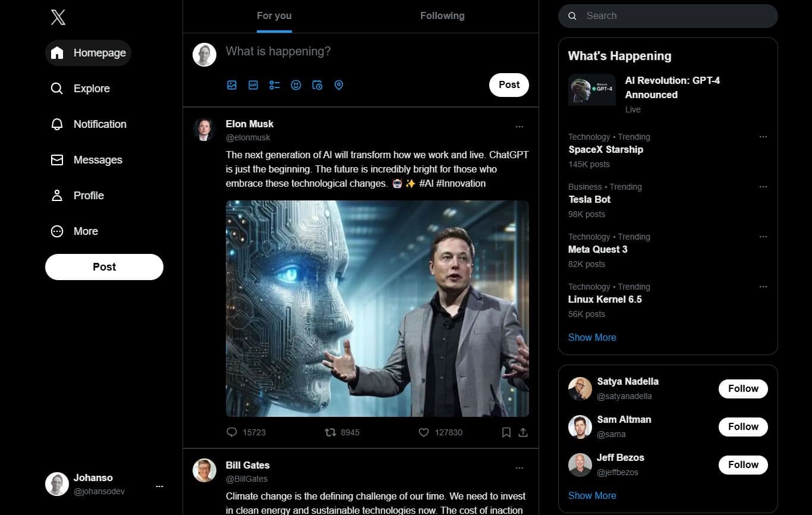This screenshot has height=515, width=812.
Task: Click your avatar in the composer
Action: click(x=204, y=55)
